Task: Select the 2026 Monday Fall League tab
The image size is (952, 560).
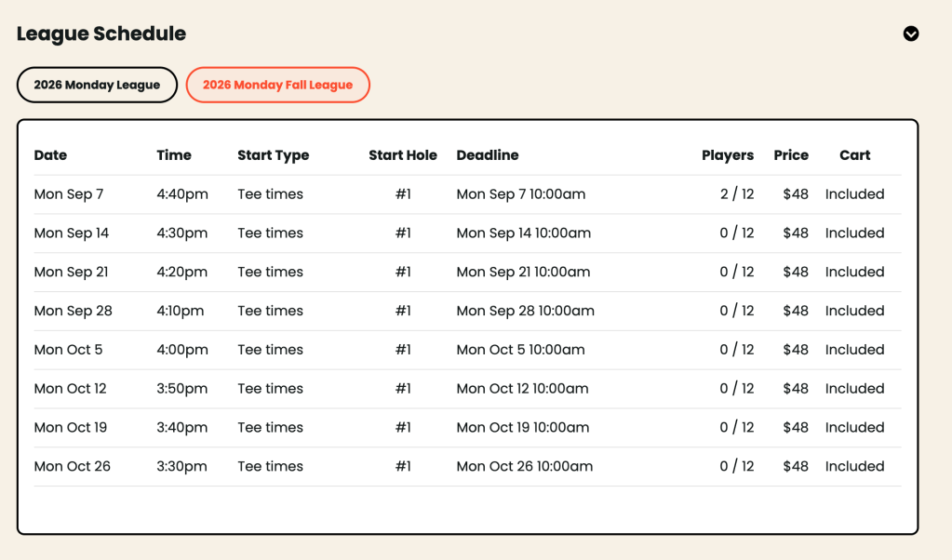Action: pos(277,85)
